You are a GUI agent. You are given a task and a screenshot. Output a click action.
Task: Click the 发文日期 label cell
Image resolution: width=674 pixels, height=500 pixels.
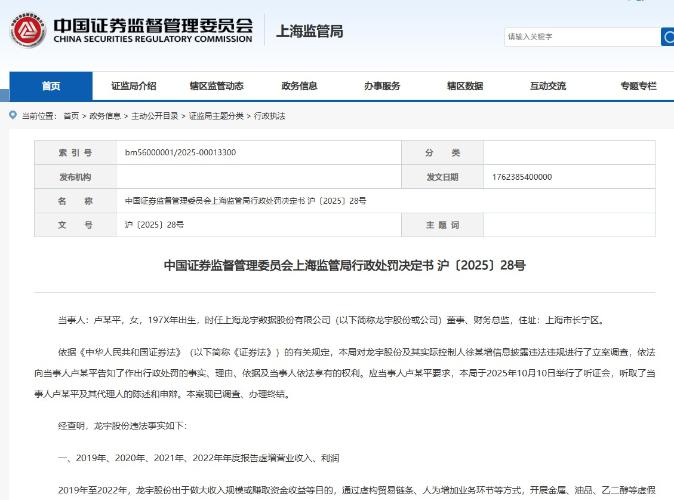pos(442,177)
